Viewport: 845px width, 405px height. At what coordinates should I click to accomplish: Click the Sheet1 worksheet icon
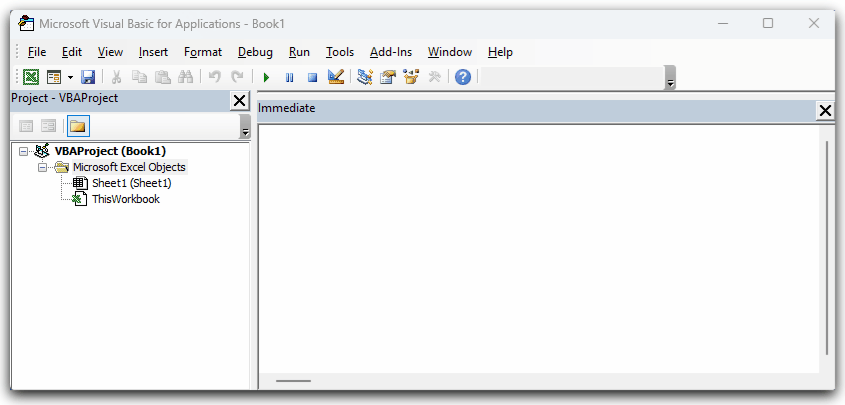[x=80, y=184]
